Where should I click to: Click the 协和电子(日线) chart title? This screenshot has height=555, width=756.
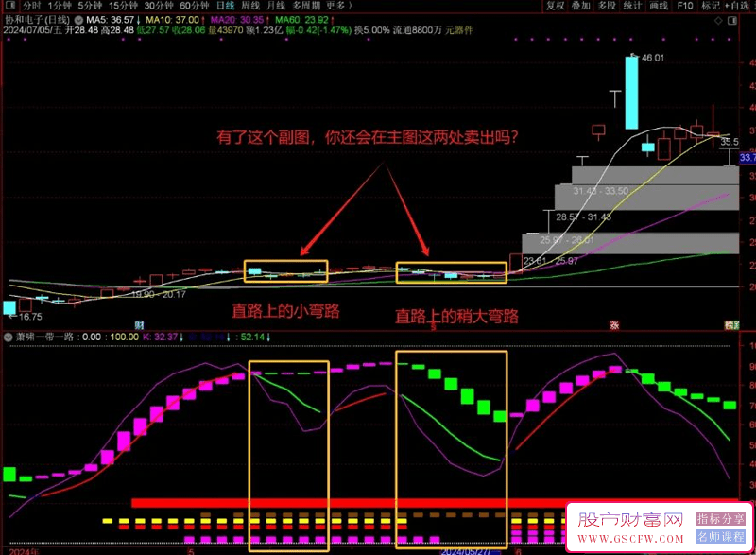[37, 20]
